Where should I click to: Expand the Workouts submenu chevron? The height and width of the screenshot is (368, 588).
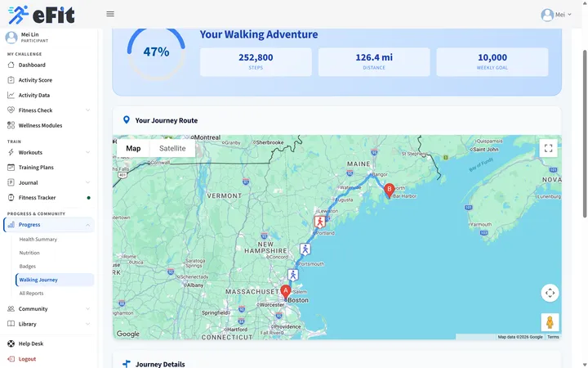point(87,152)
